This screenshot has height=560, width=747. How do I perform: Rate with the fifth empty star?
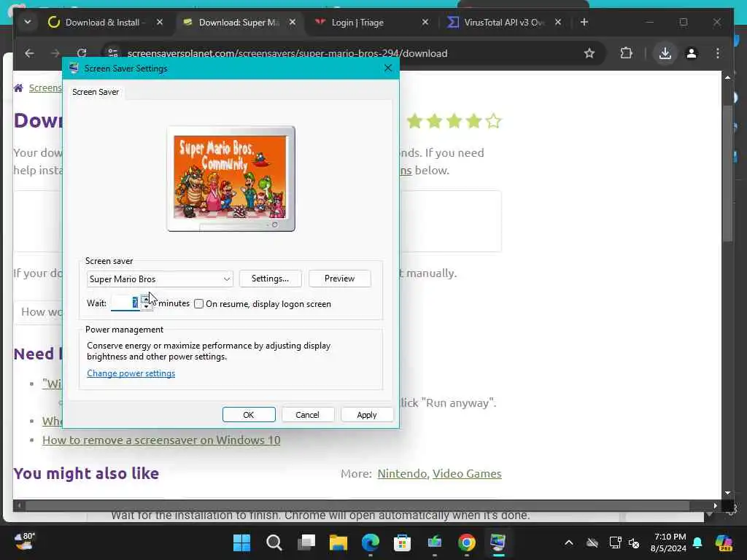(x=494, y=121)
